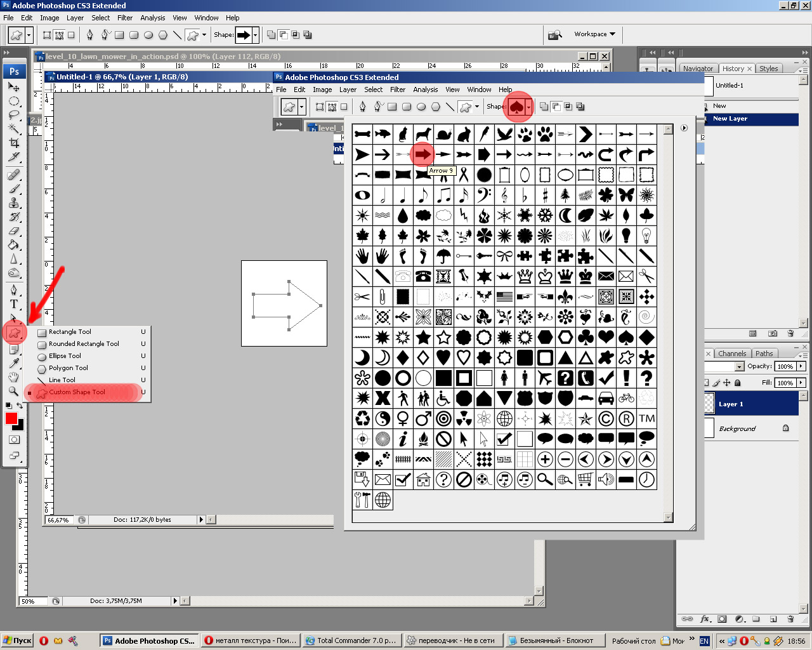Toggle Lock image pixels in Layers panel
Image resolution: width=812 pixels, height=650 pixels.
pyautogui.click(x=717, y=383)
